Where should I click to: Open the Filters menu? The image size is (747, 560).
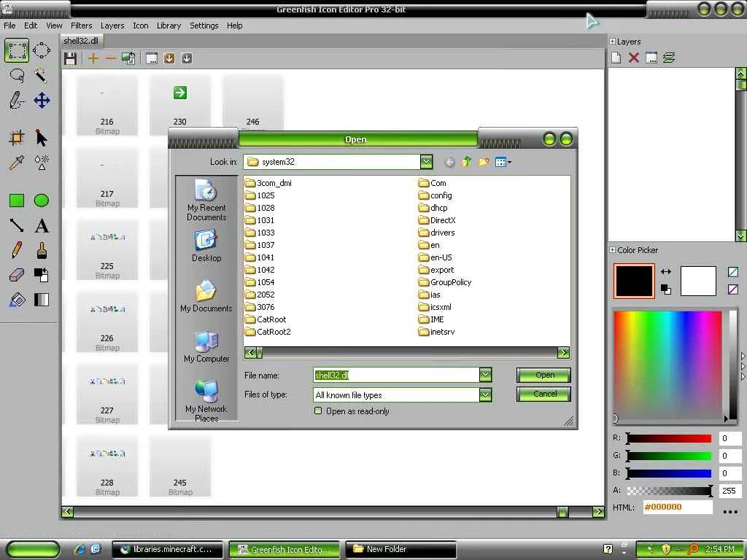point(82,26)
